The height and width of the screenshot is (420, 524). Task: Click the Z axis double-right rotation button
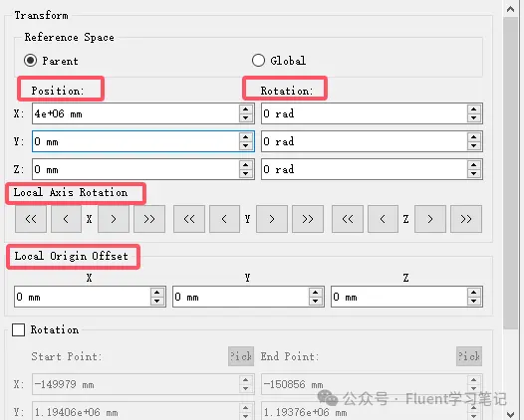click(466, 219)
